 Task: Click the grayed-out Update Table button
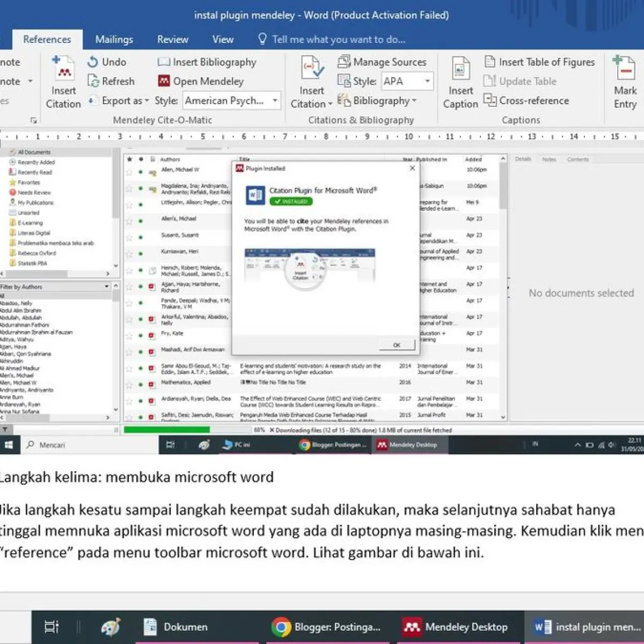pyautogui.click(x=520, y=82)
